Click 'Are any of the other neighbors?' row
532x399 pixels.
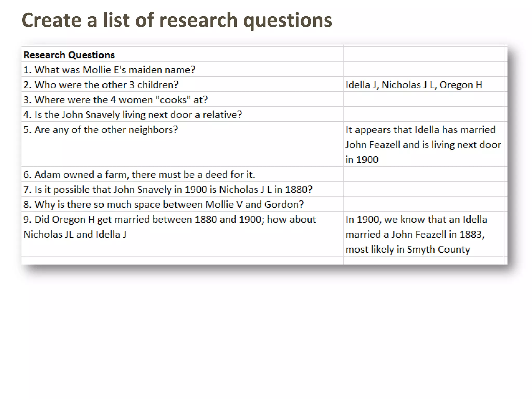(x=182, y=144)
